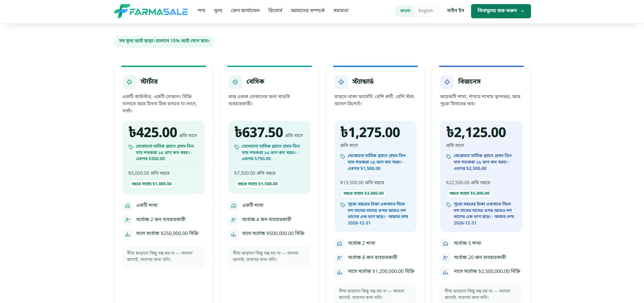Click chart icon next to ৳1,200,000.00 বিক্রি

[x=339, y=272]
